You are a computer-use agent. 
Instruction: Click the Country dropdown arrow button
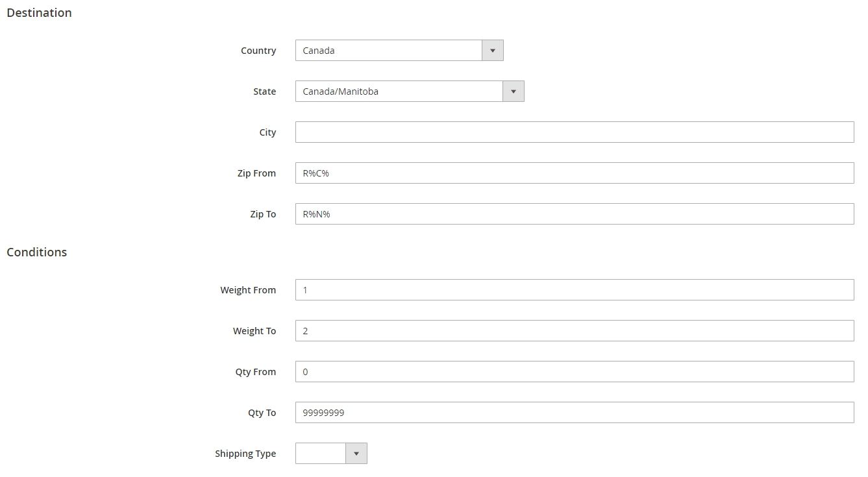coord(492,51)
